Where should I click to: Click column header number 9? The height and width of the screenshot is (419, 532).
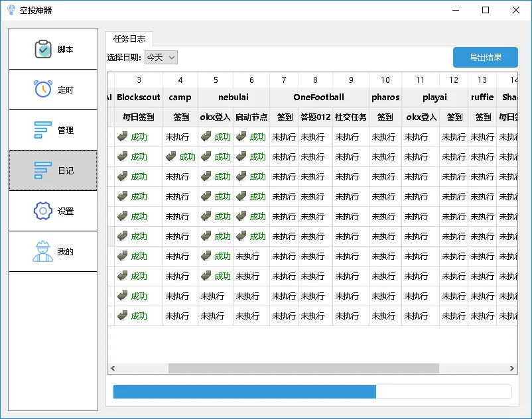(351, 80)
